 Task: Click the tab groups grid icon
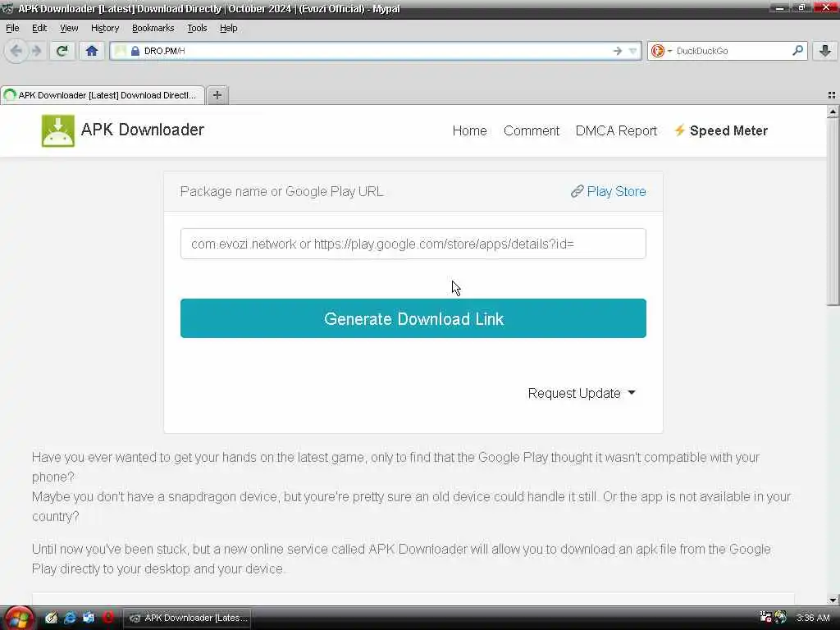[x=832, y=95]
